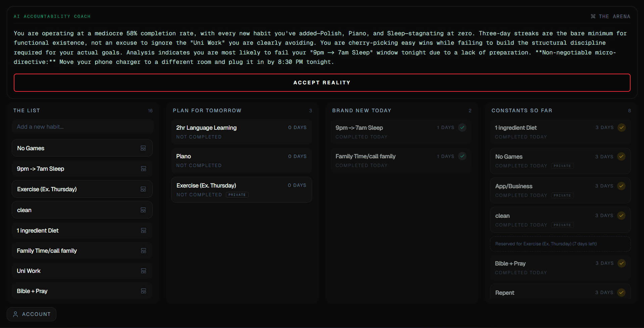This screenshot has height=328, width=644.
Task: Click the plan icon beside "Family Time/call family"
Action: pos(144,251)
